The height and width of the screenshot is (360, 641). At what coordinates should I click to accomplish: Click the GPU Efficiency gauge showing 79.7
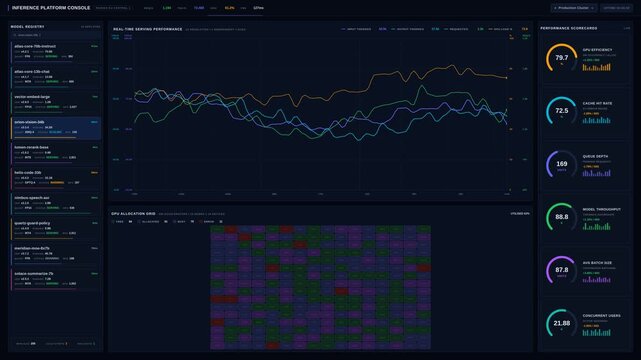(561, 58)
